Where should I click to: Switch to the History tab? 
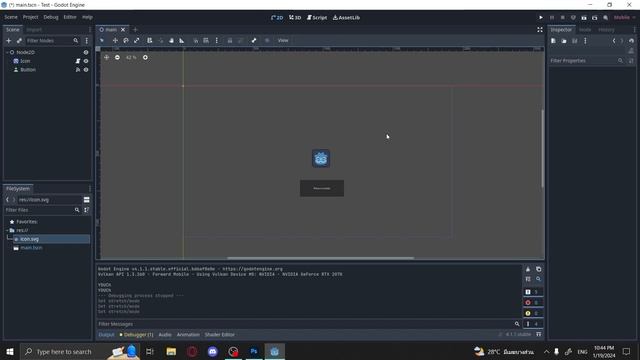(x=606, y=29)
